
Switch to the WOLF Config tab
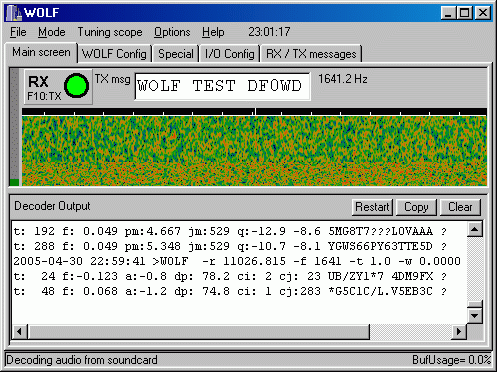pos(114,54)
